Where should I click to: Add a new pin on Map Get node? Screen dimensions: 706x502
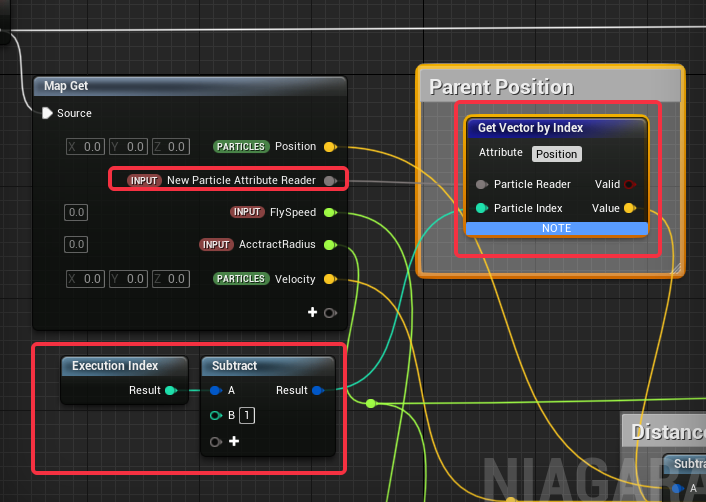[x=313, y=313]
